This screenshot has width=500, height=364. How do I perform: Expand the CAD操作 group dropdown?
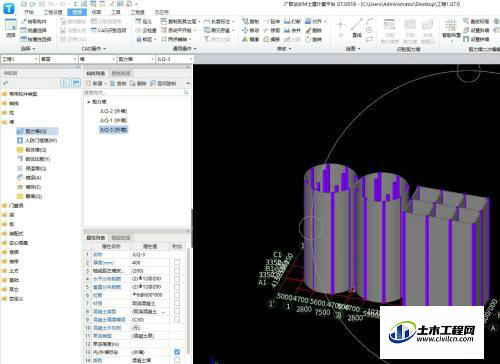point(94,49)
